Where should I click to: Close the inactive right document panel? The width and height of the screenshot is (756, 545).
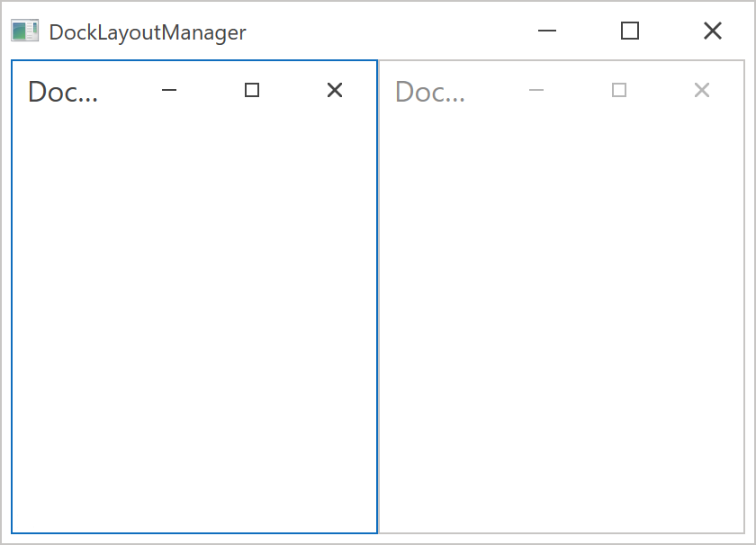coord(702,90)
